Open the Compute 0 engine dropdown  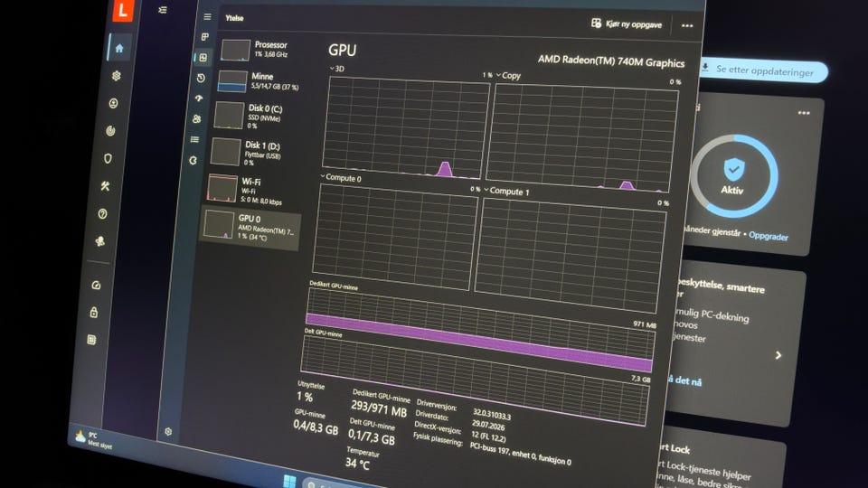tap(323, 176)
